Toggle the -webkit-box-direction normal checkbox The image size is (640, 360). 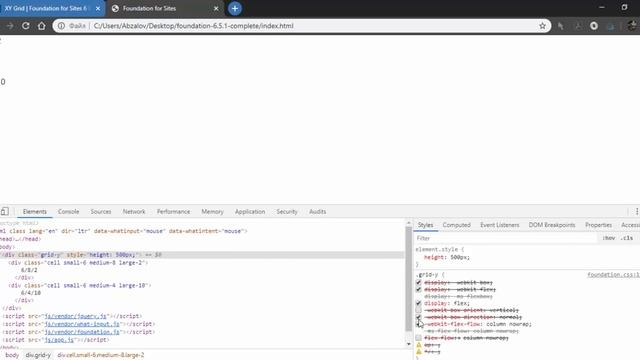[418, 317]
